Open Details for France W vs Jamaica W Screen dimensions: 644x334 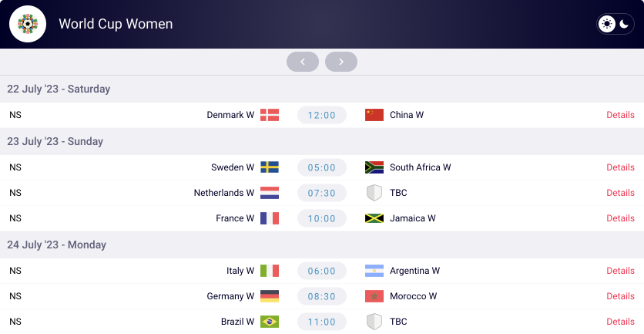tap(620, 218)
